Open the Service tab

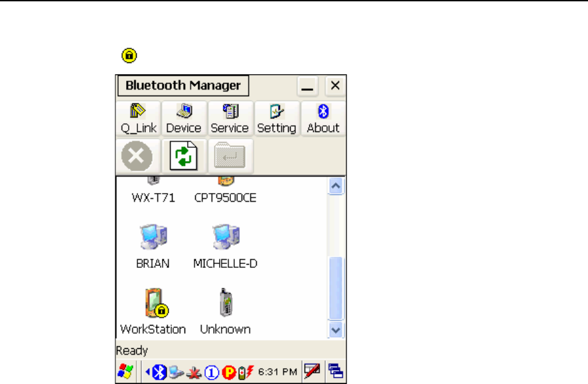click(230, 119)
